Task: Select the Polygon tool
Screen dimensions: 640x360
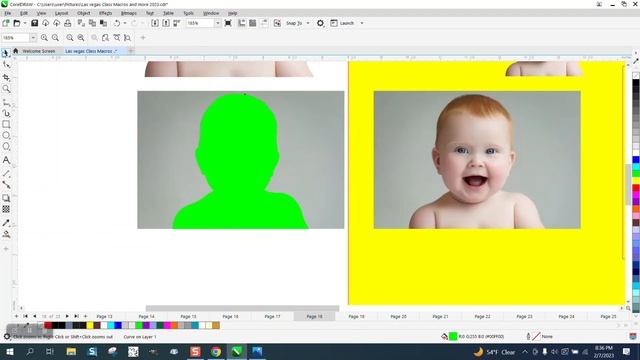Action: (6, 147)
